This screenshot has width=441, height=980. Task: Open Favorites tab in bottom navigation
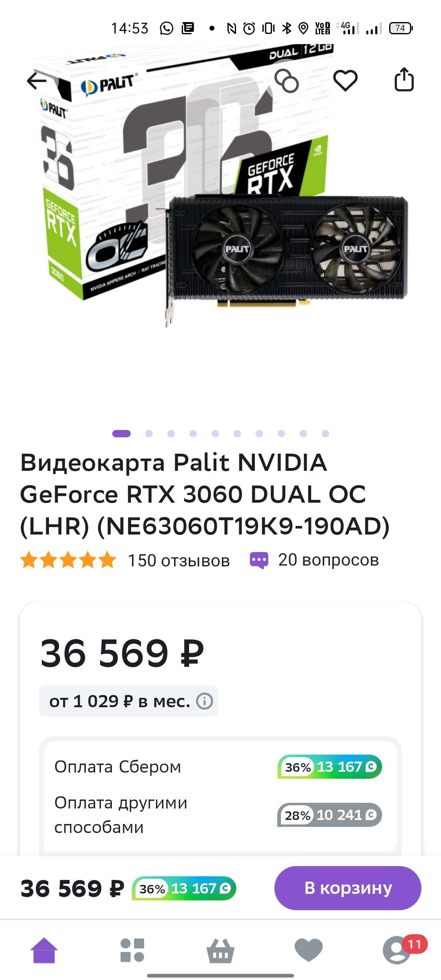pos(309,950)
